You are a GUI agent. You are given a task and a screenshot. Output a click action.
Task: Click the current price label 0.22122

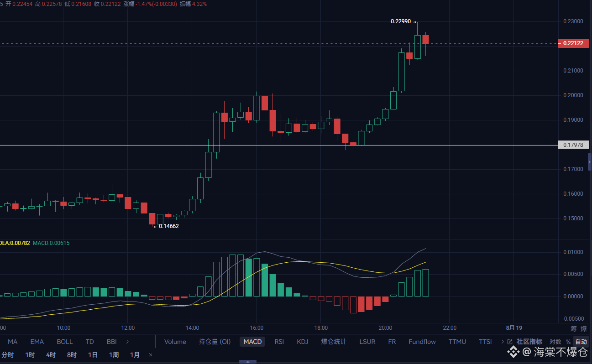[x=573, y=43]
